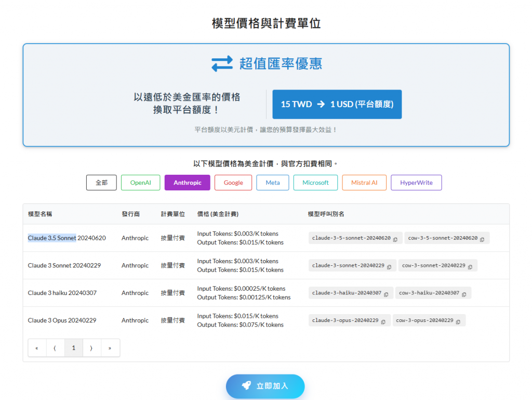Click claude-3-haiku-20240307 alias chip
Viewport: 532px width, 400px height.
(351, 293)
